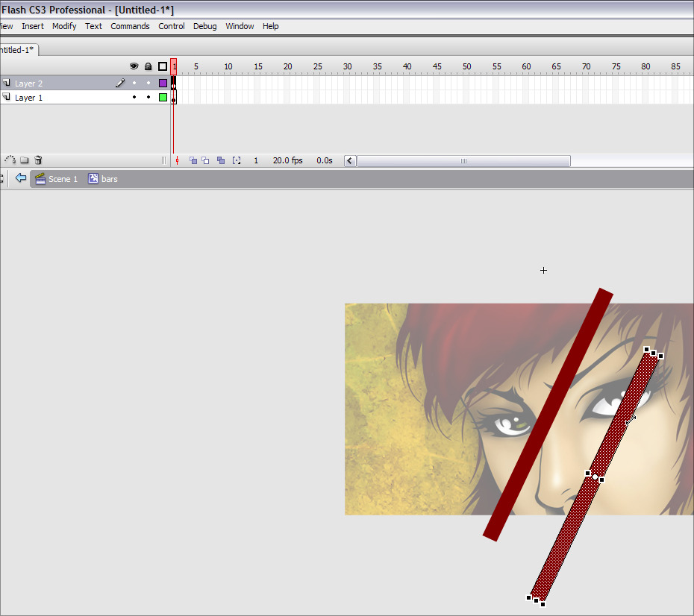The width and height of the screenshot is (694, 616).
Task: Click Layer 2 purple outline color swatch
Action: pyautogui.click(x=163, y=84)
